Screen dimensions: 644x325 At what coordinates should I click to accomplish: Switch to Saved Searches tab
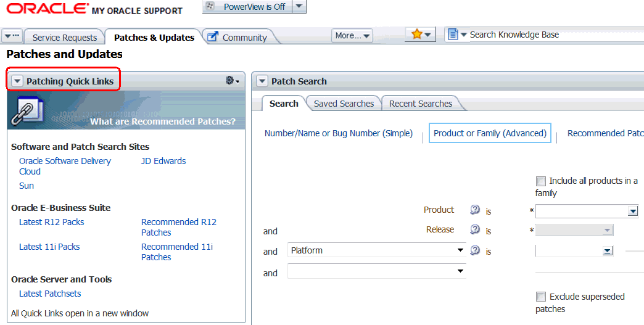[x=344, y=104]
